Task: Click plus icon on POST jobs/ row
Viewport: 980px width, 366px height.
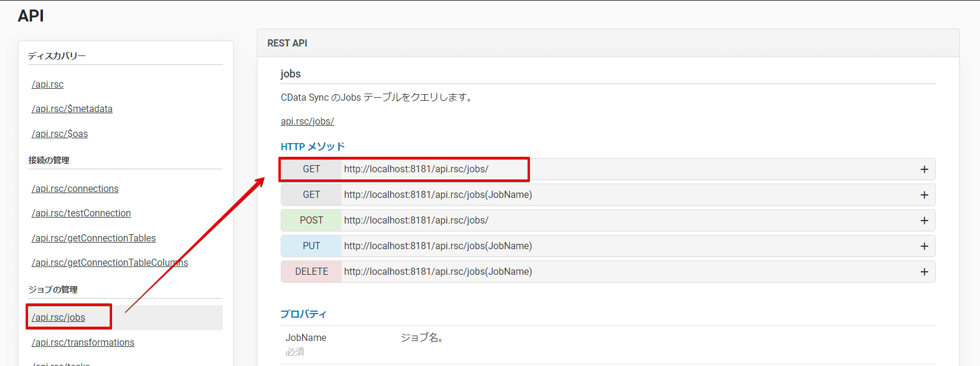Action: (924, 221)
